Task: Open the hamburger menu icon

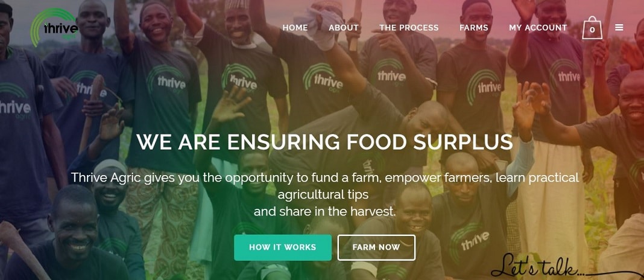Action: coord(619,28)
